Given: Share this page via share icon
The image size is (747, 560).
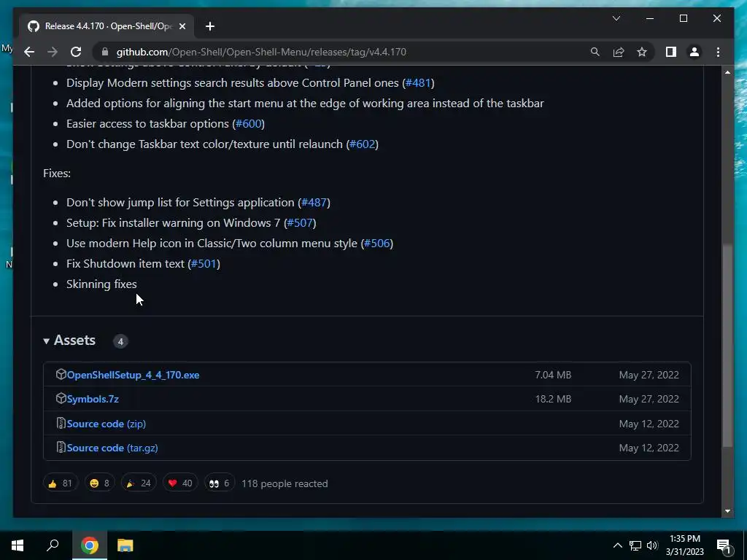Looking at the screenshot, I should [619, 52].
